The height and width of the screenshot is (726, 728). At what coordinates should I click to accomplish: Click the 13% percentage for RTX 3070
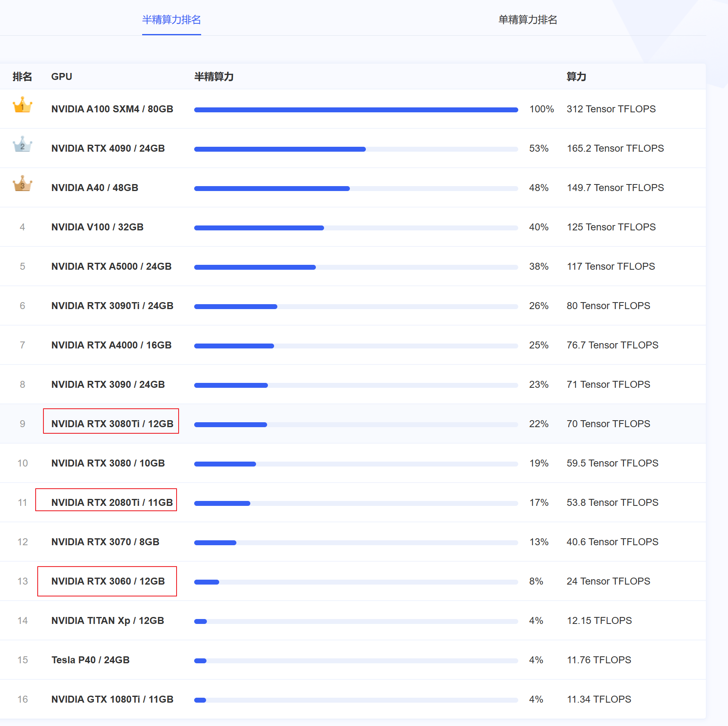539,542
